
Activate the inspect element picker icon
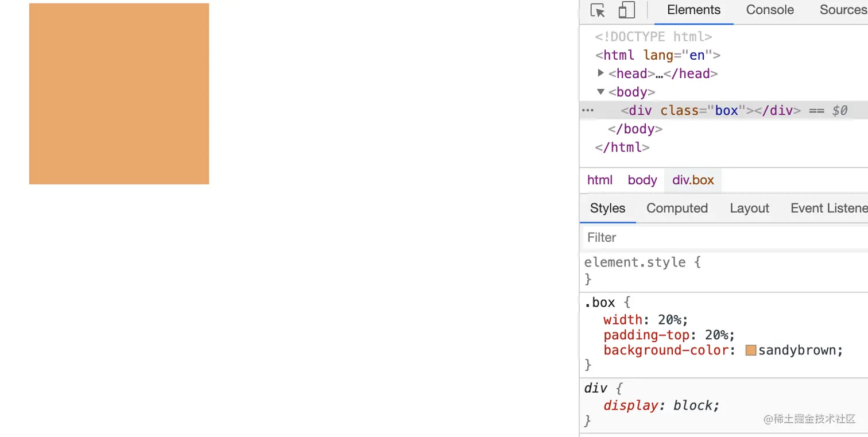[x=598, y=10]
